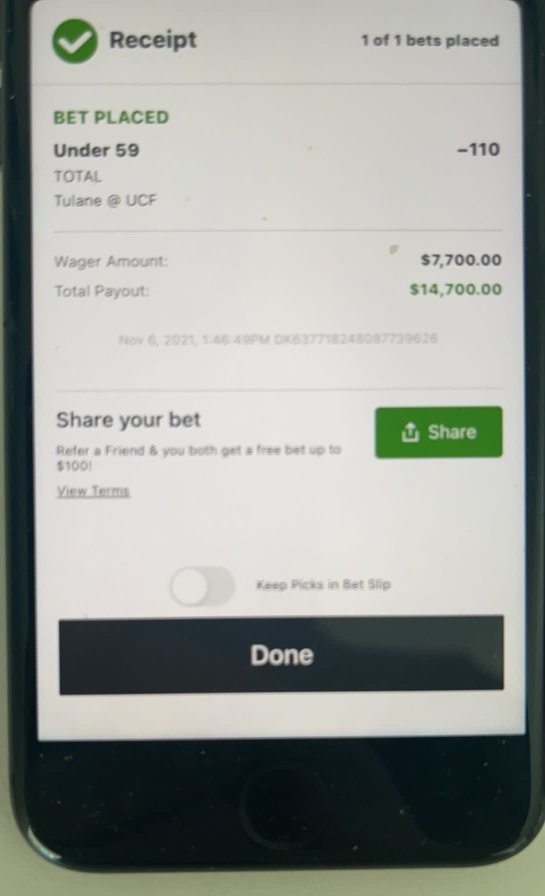The height and width of the screenshot is (896, 545).
Task: Select the Receipt title text
Action: (153, 40)
